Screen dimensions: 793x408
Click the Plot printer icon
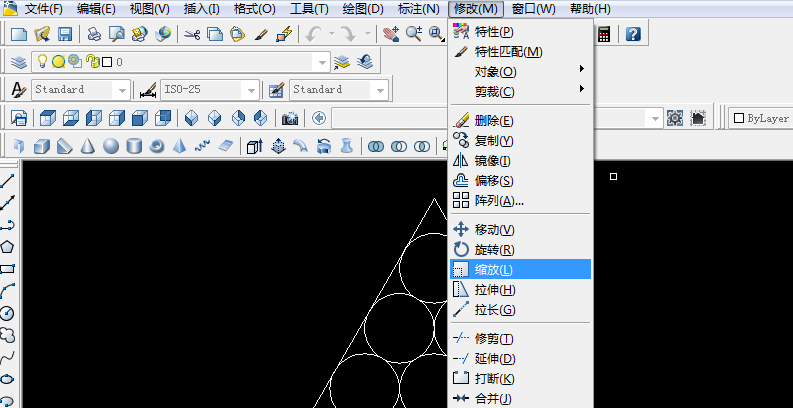[95, 34]
